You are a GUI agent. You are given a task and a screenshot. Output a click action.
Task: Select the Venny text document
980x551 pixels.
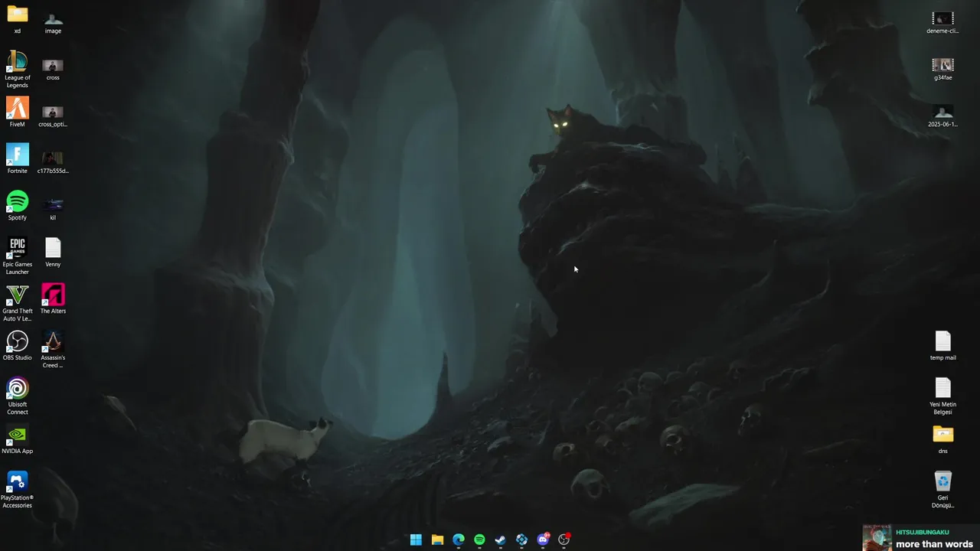(x=53, y=253)
